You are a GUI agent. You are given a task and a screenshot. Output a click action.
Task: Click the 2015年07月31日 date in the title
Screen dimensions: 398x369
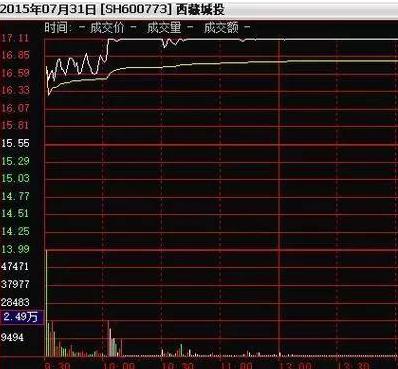(47, 9)
